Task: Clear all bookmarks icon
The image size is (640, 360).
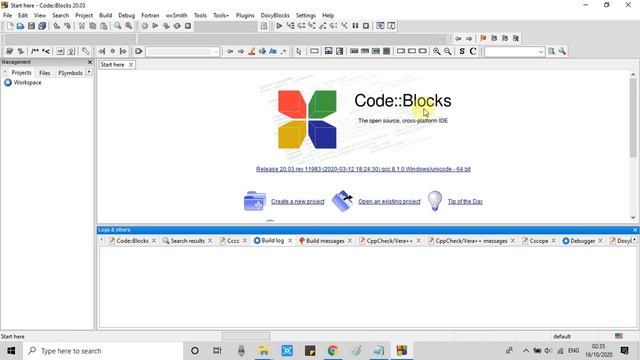Action: [516, 38]
